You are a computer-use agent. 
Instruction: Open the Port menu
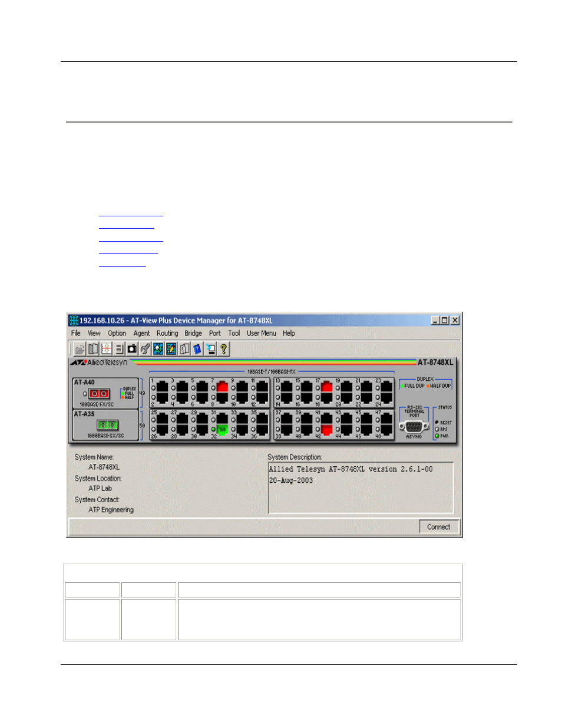pos(215,334)
